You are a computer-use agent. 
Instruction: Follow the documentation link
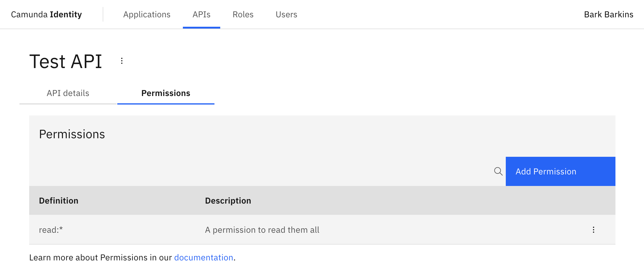[204, 257]
